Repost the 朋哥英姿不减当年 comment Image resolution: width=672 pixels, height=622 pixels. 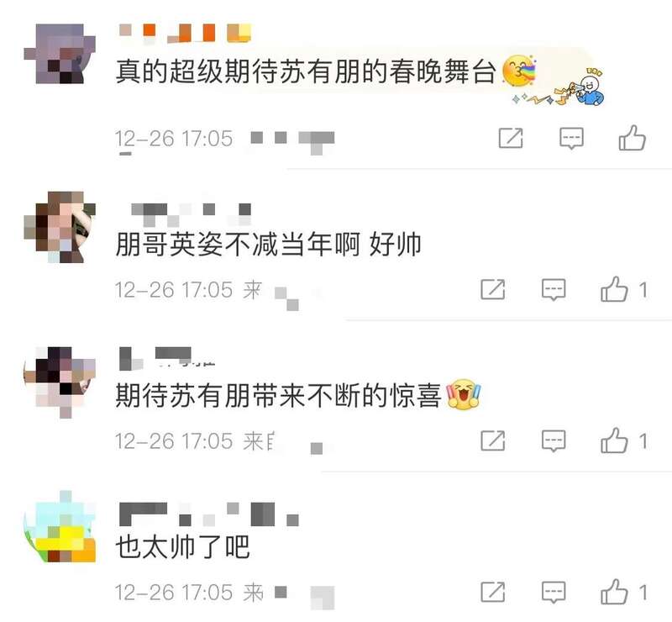click(492, 289)
